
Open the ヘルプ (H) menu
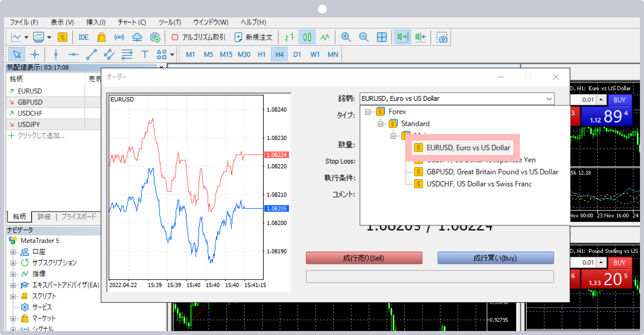(x=254, y=22)
